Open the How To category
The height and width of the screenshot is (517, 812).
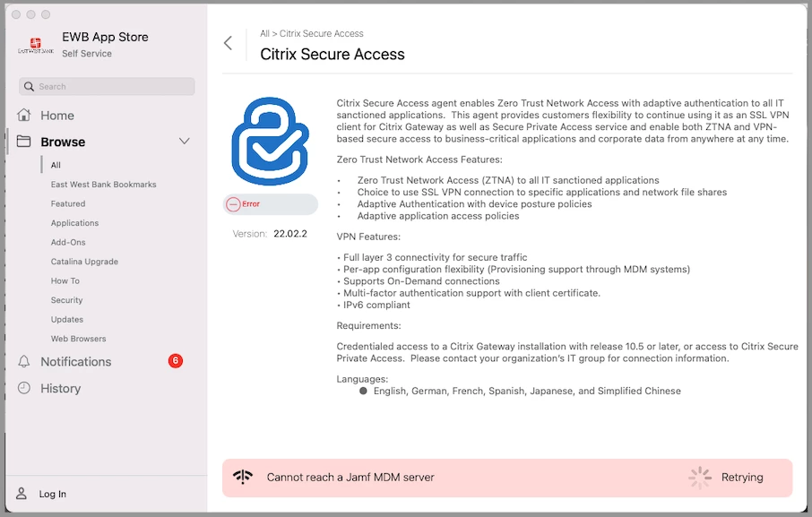65,280
